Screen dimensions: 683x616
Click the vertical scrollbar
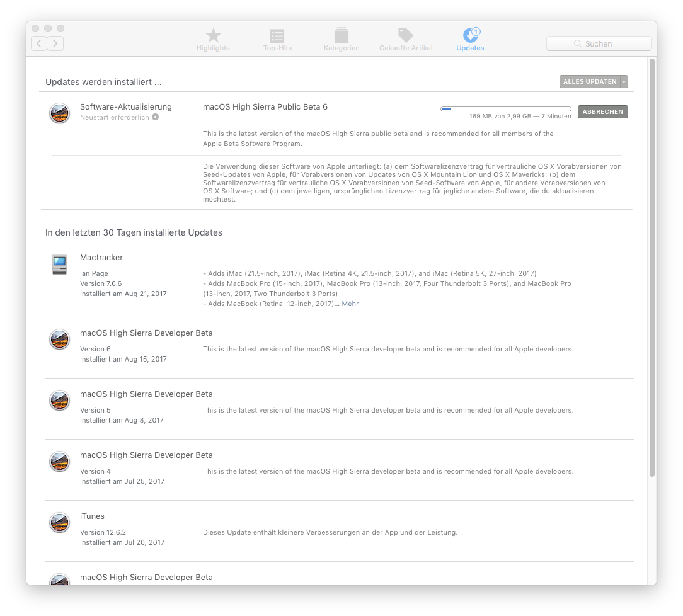(652, 267)
